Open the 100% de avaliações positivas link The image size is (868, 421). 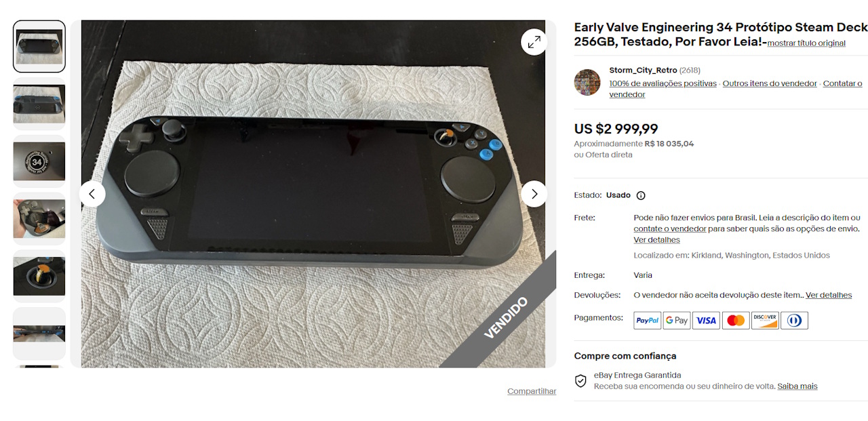point(663,83)
